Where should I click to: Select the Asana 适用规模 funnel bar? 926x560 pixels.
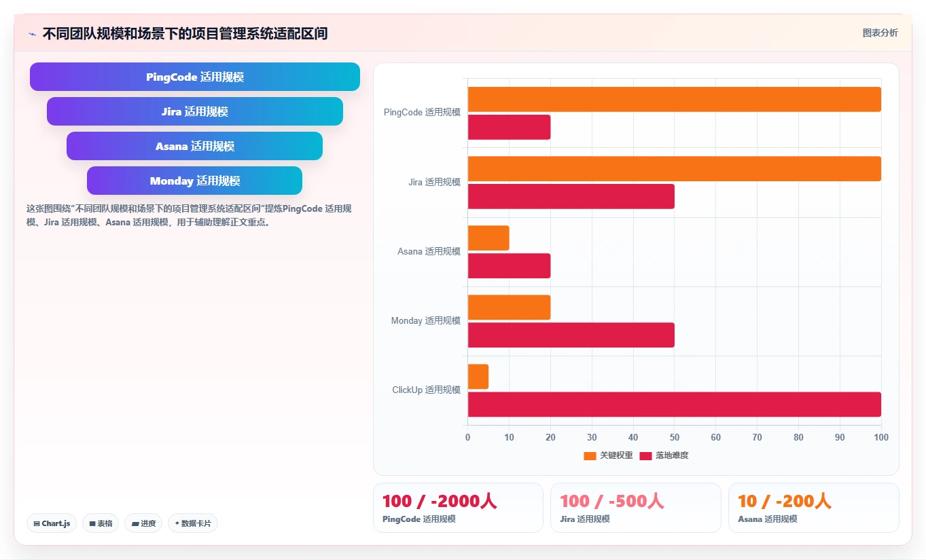tap(195, 146)
